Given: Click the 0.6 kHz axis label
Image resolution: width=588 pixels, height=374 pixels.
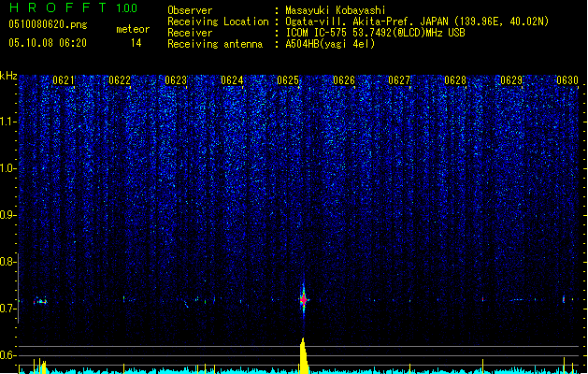Looking at the screenshot, I should pos(7,355).
